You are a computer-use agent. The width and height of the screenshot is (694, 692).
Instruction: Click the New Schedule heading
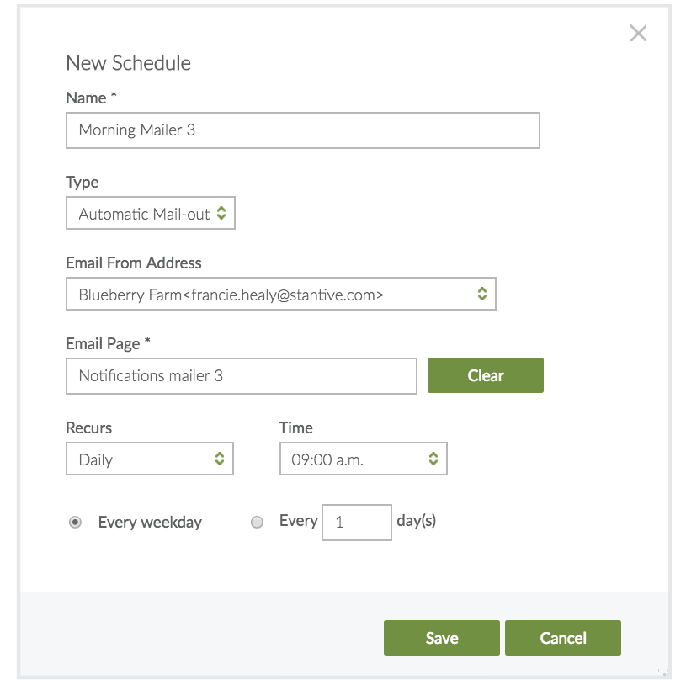click(x=128, y=63)
